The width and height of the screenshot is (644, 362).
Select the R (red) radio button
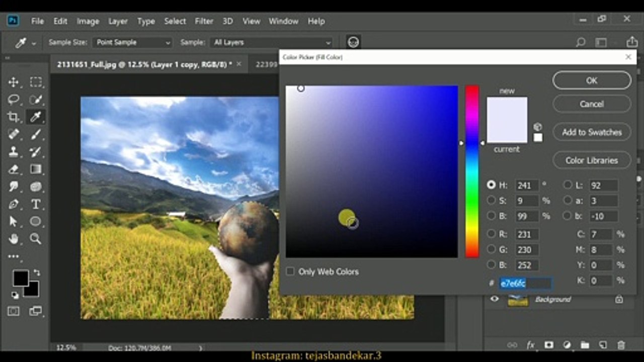(x=491, y=234)
